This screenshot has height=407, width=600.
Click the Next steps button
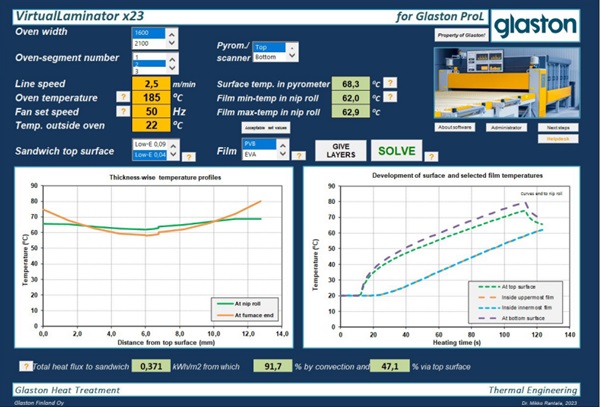click(558, 127)
